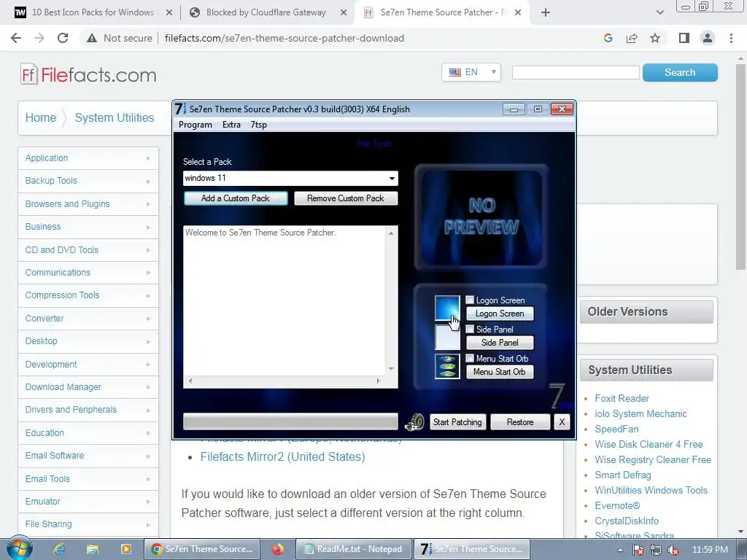Toggle Chrome side panel icon
The image size is (747, 560).
tap(684, 38)
